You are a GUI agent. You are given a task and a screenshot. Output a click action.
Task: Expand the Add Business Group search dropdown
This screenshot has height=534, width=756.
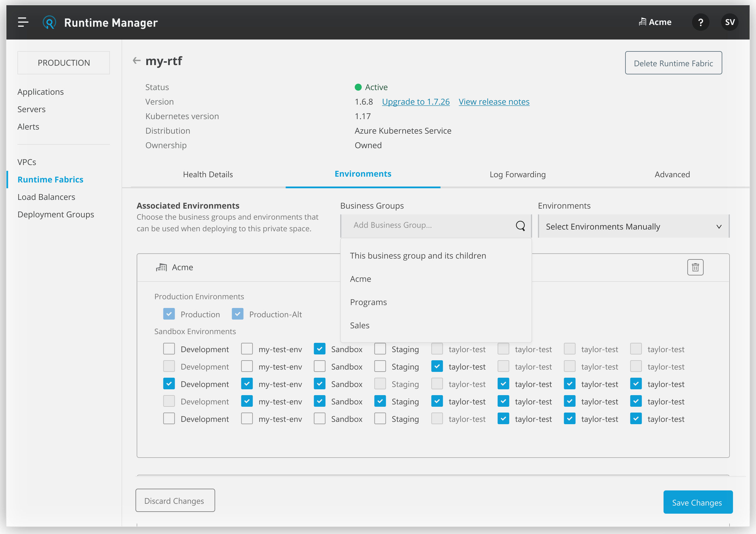(435, 225)
